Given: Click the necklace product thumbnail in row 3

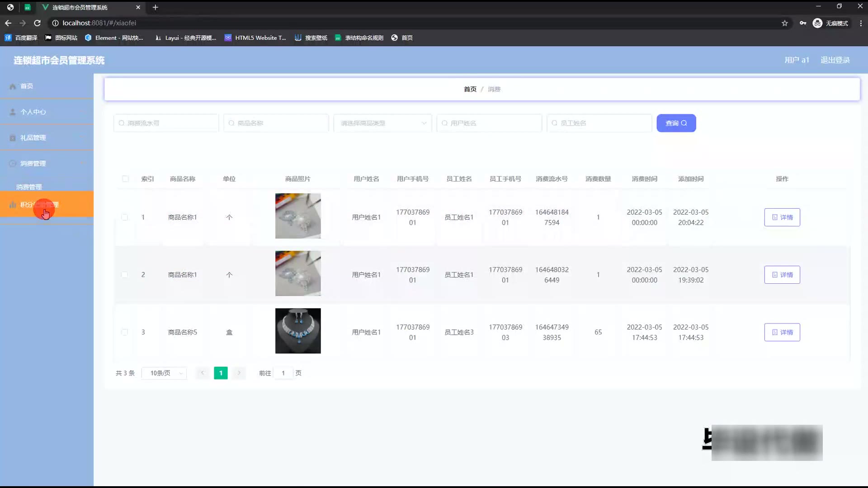Looking at the screenshot, I should (298, 331).
